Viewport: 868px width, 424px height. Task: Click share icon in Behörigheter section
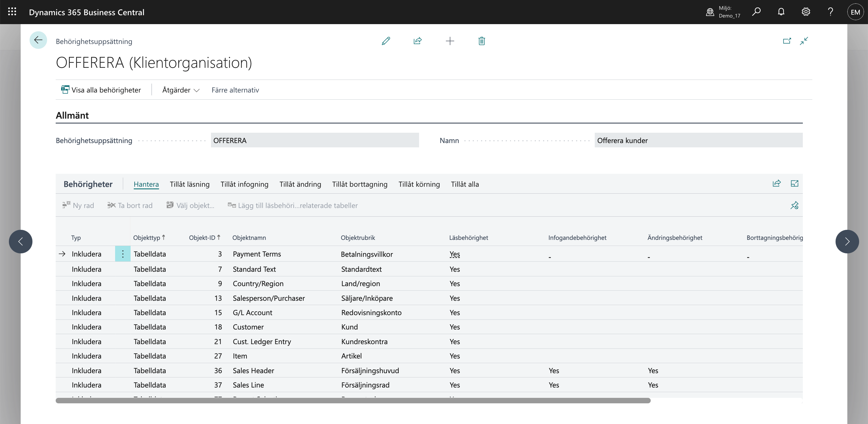click(776, 184)
